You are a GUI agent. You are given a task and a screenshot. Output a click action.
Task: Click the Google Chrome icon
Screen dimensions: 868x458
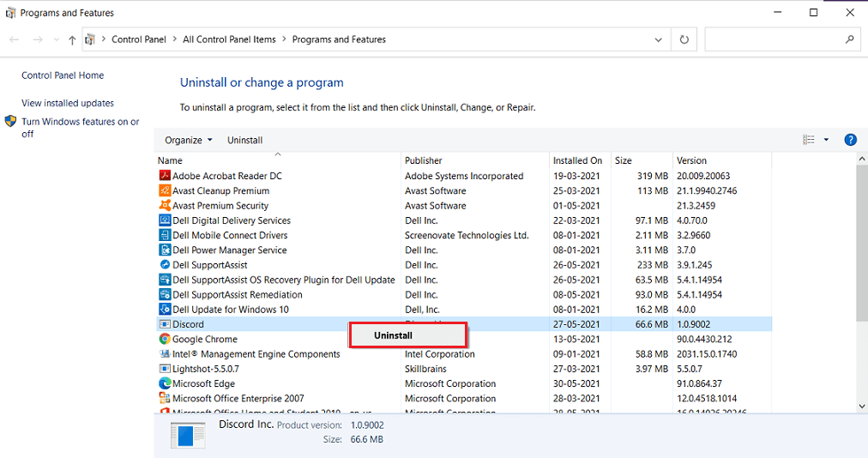pyautogui.click(x=165, y=339)
